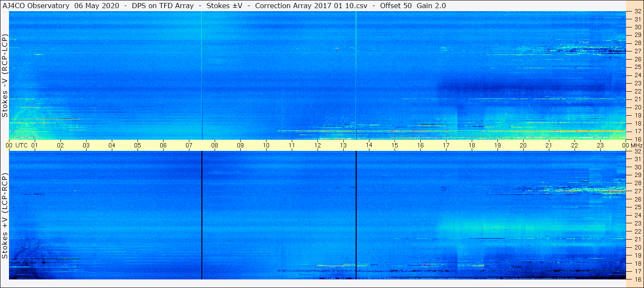
Task: Click the 27 MHz label of the Stokes +V panel
Action: [638, 191]
